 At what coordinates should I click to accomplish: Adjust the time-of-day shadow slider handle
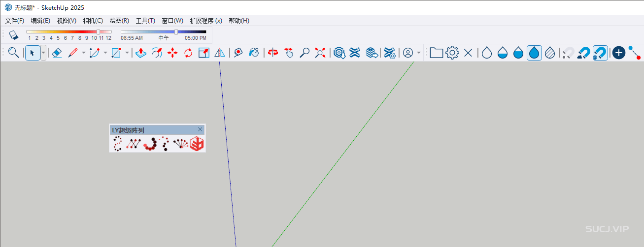pos(176,32)
